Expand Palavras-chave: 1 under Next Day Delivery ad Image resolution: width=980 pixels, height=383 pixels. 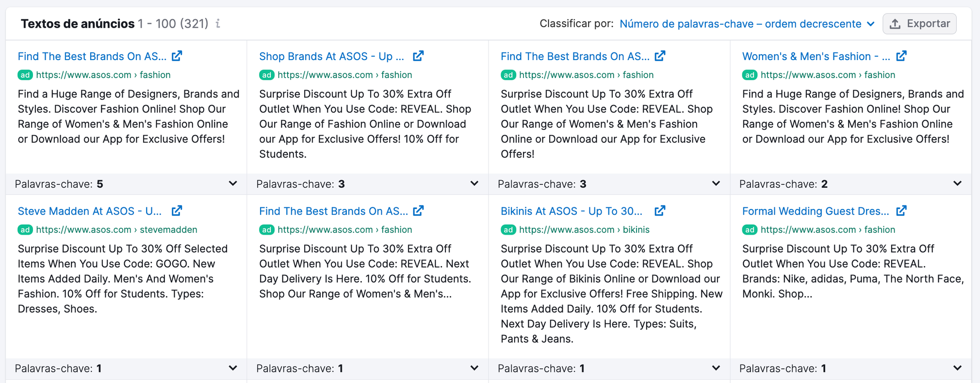click(x=368, y=368)
